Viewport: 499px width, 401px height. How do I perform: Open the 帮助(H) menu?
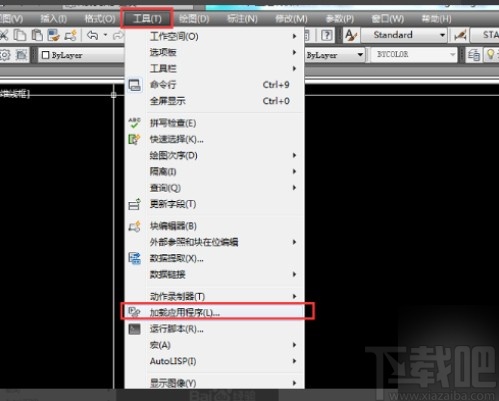[x=436, y=18]
